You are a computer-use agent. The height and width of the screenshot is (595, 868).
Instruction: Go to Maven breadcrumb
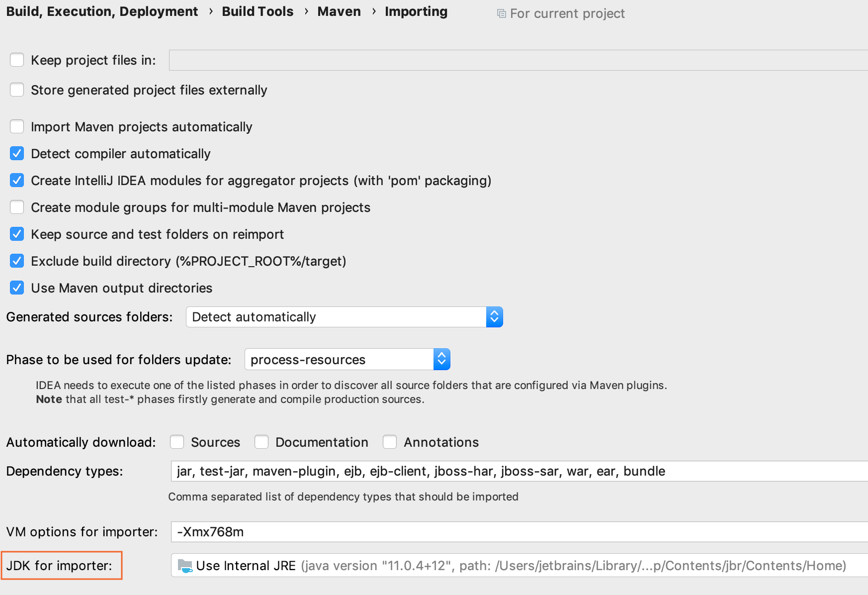click(339, 11)
